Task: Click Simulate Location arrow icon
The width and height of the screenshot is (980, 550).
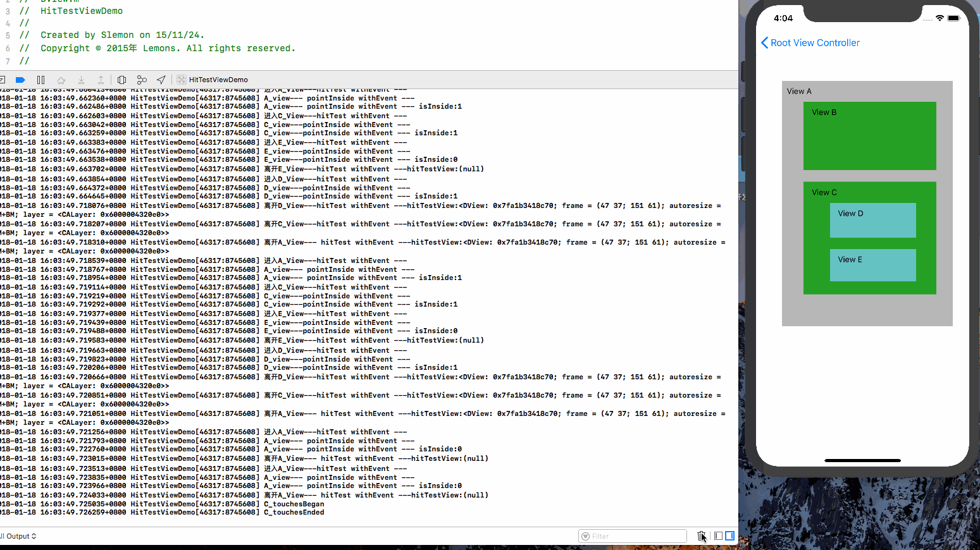Action: tap(161, 80)
